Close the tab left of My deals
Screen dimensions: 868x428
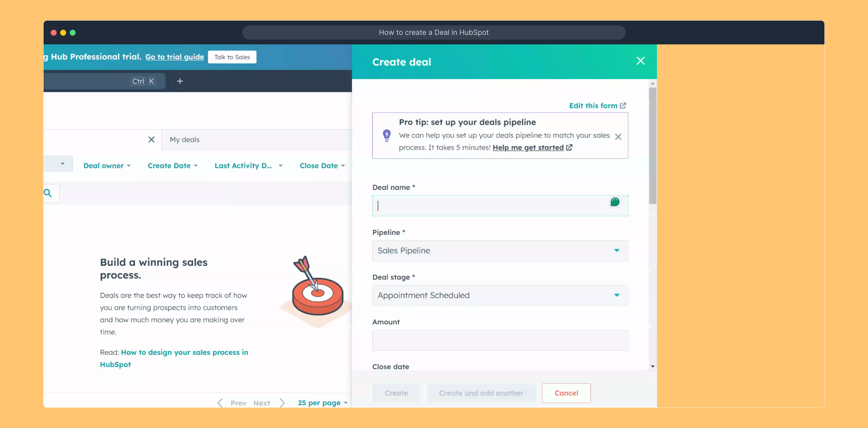coord(151,139)
